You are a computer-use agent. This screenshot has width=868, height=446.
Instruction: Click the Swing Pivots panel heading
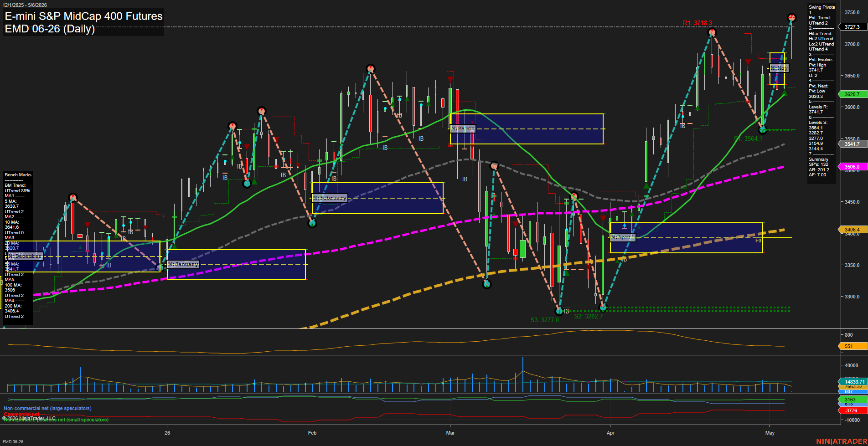click(x=821, y=7)
